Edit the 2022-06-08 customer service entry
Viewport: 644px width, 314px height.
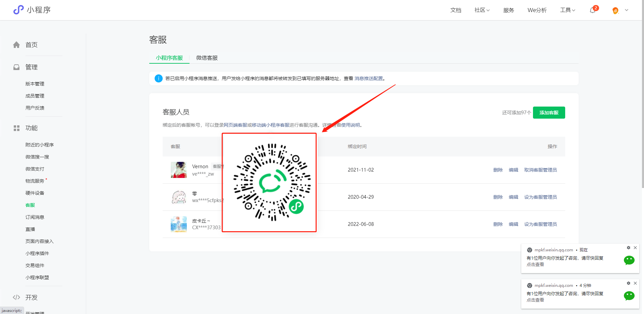pyautogui.click(x=514, y=224)
